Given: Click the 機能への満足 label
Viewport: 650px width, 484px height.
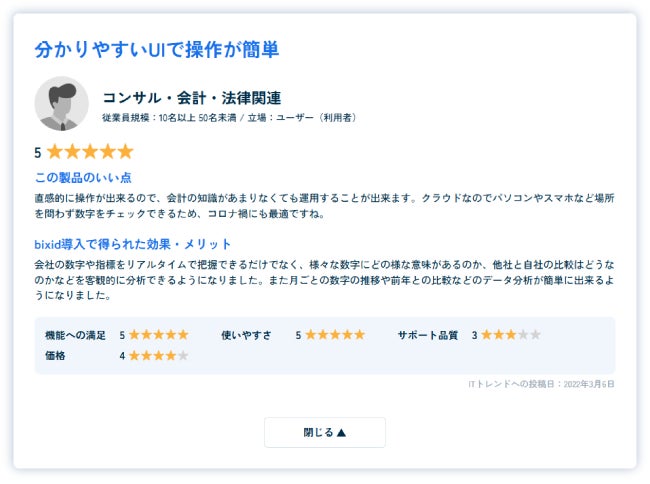Looking at the screenshot, I should 75,335.
